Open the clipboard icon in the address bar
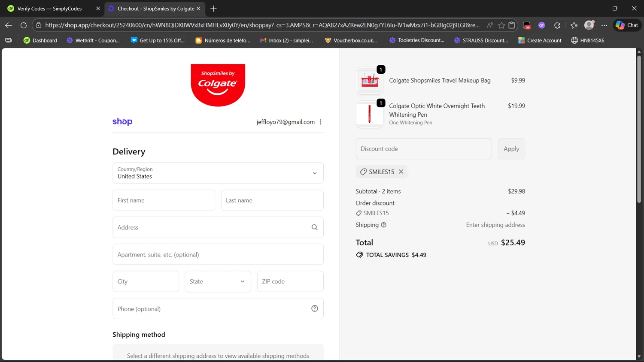 tap(512, 25)
